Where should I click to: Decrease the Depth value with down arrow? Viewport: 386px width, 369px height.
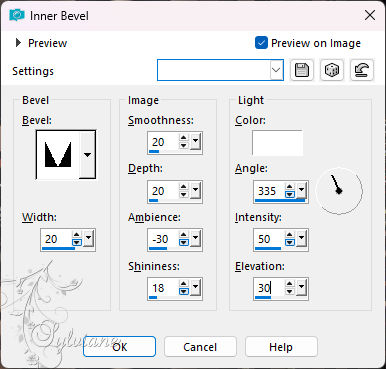(x=184, y=195)
